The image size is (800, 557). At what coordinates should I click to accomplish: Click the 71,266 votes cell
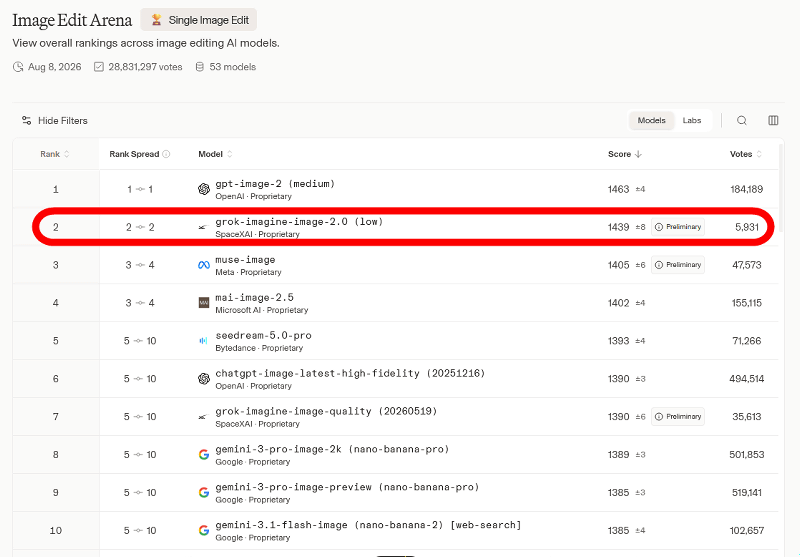pos(746,341)
